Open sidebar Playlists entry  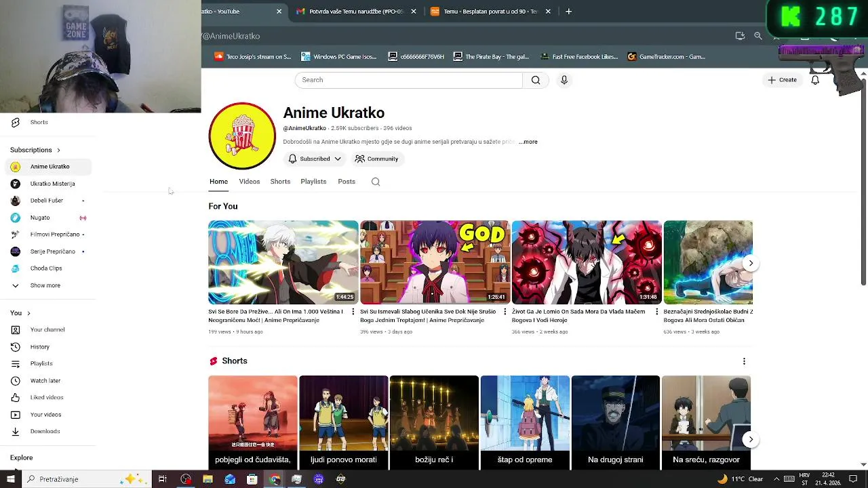click(x=47, y=364)
